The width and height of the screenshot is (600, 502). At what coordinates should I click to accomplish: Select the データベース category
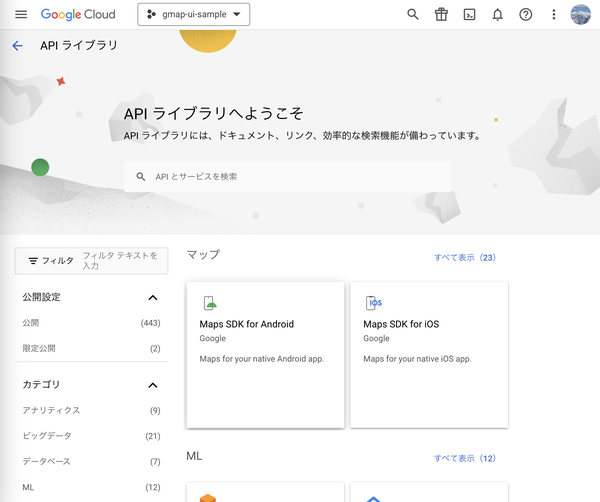coord(91,462)
